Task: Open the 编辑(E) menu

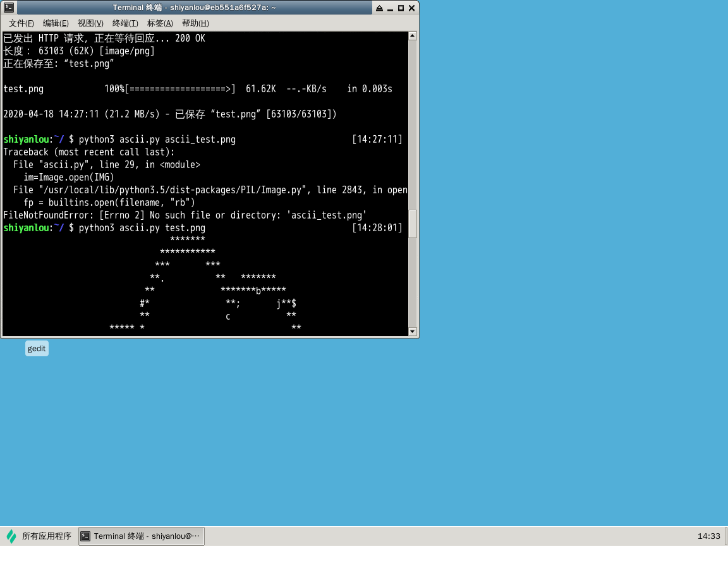Action: pos(56,23)
